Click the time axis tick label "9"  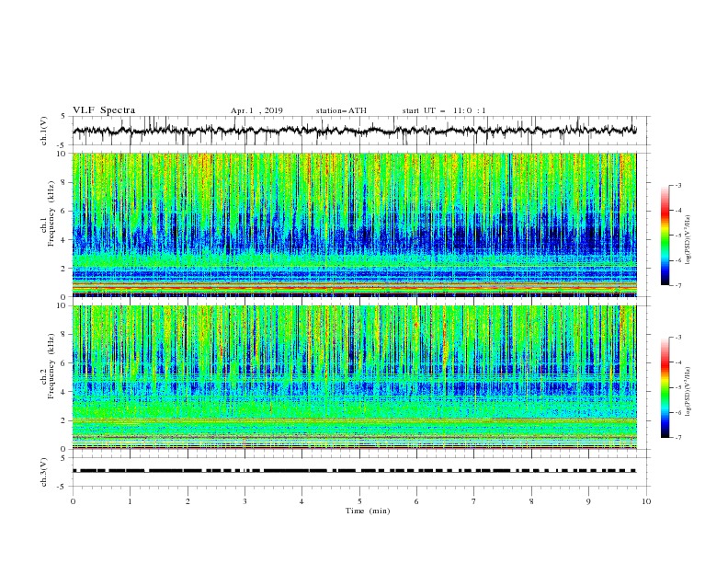(x=588, y=501)
